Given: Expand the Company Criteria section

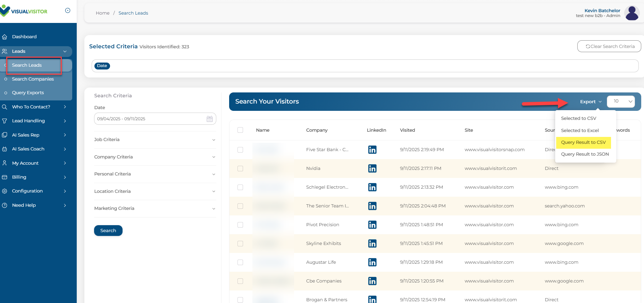Looking at the screenshot, I should click(155, 157).
